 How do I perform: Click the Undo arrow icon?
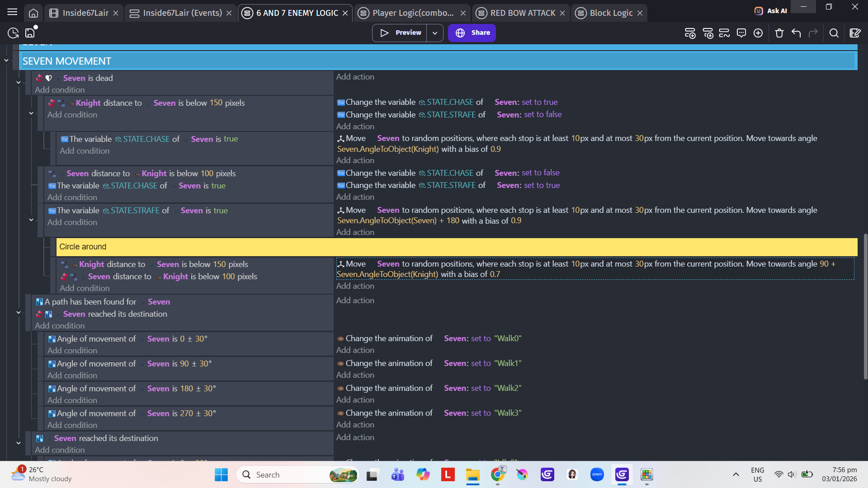click(x=796, y=33)
